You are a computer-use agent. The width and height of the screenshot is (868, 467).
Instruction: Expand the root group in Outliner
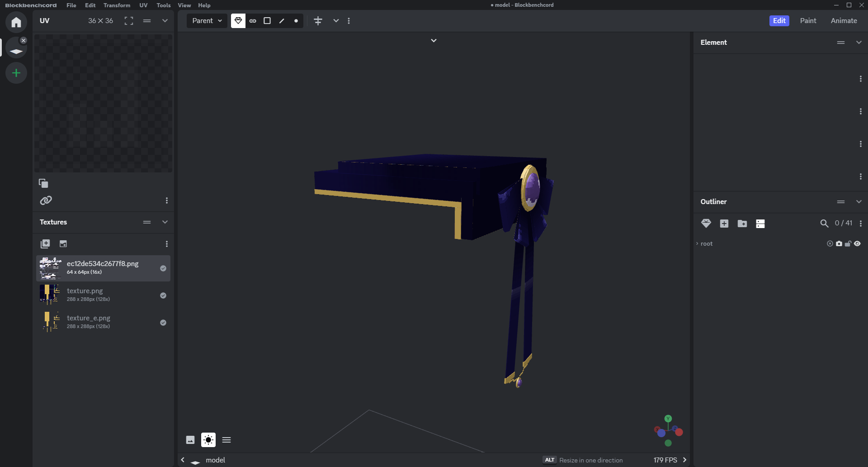click(697, 244)
